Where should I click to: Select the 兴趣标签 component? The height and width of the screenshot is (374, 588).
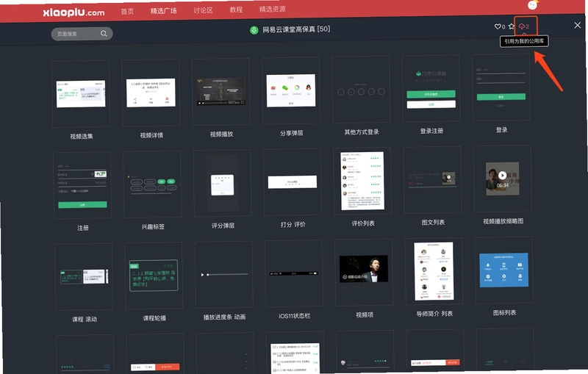click(152, 184)
